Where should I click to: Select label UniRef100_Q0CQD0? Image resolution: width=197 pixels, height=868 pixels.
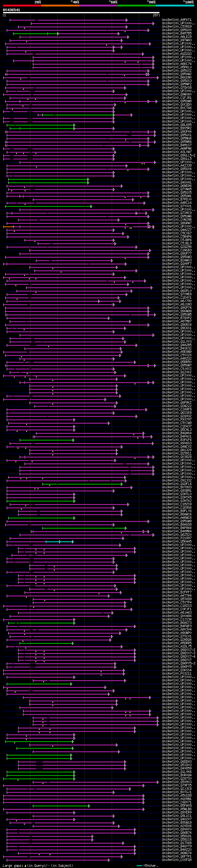click(x=177, y=104)
